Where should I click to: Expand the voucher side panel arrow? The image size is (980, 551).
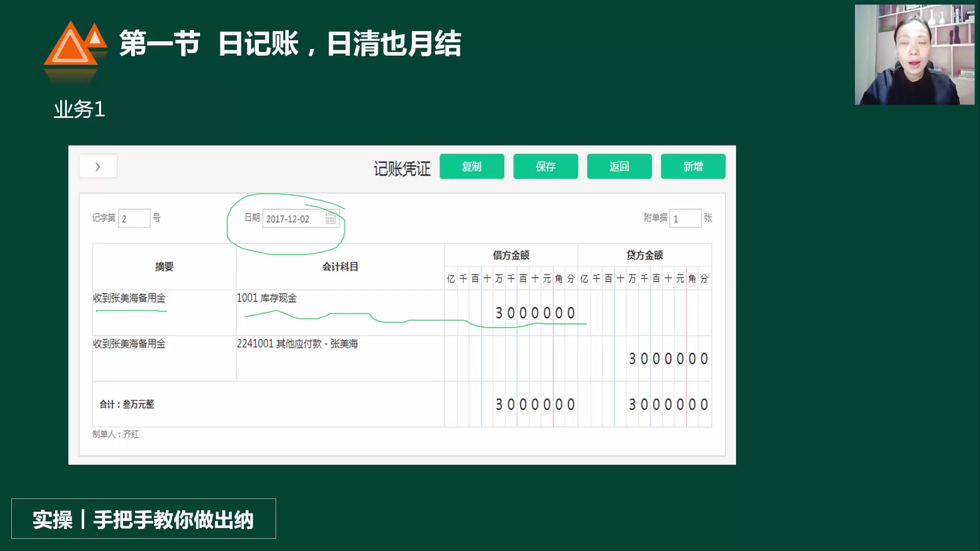click(97, 166)
